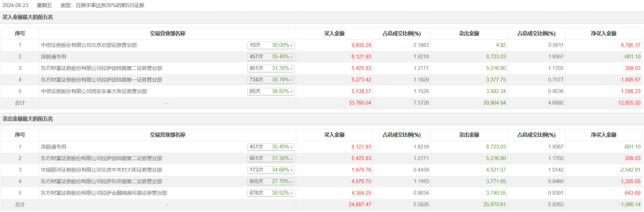Expand the 901次 31.30% badge in the buy table
This screenshot has width=644, height=212.
point(270,68)
